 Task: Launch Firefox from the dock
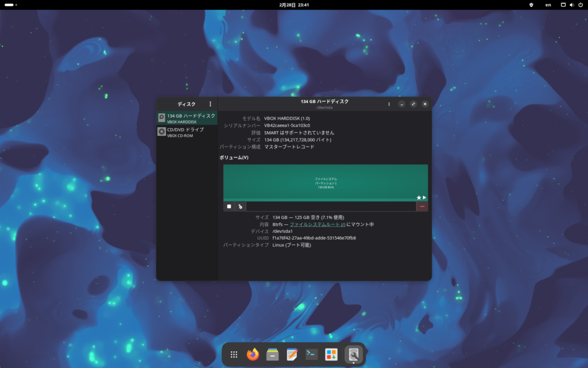pos(253,355)
